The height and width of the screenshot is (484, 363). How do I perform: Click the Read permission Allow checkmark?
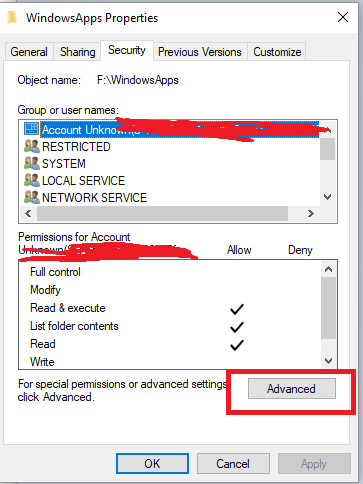(237, 345)
